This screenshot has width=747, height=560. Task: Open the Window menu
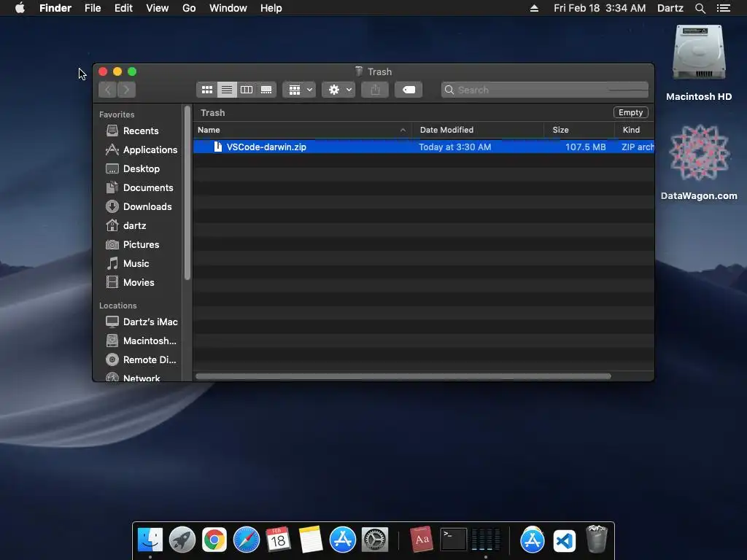(228, 8)
